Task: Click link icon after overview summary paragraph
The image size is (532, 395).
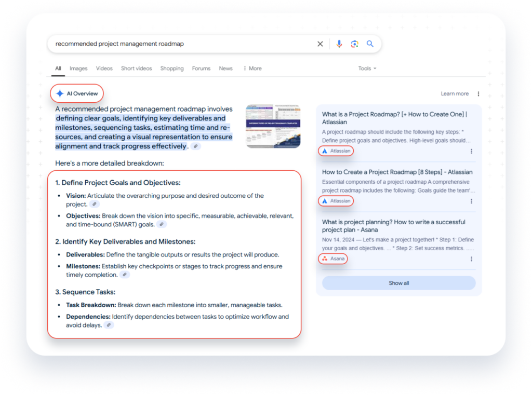Action: tap(196, 146)
